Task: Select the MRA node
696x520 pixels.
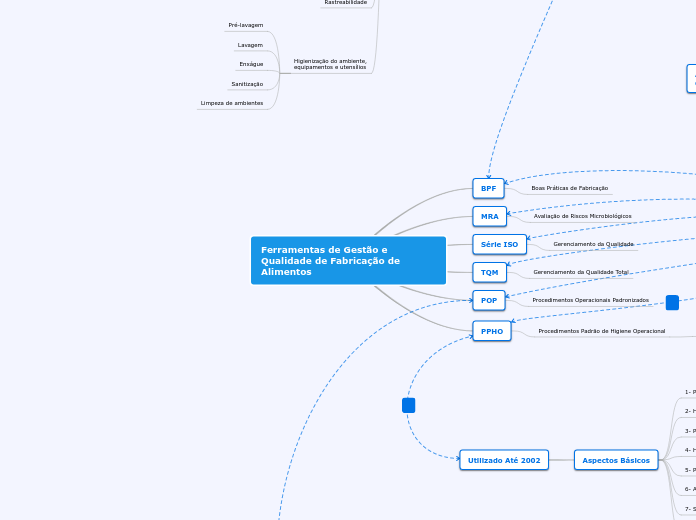Action: [490, 216]
